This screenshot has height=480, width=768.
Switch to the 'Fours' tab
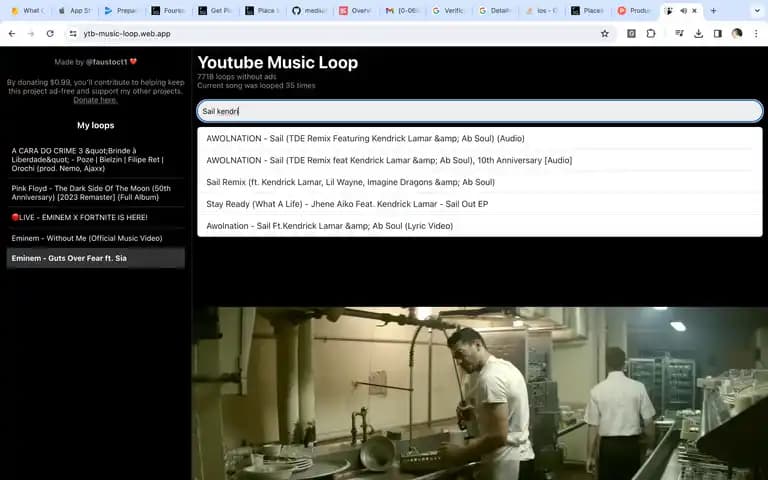(169, 10)
